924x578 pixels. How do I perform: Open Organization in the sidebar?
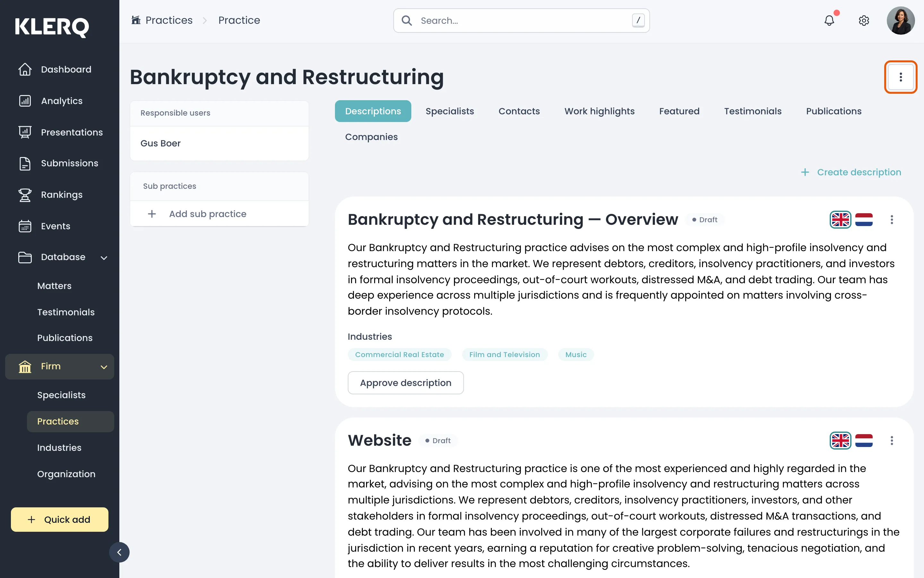point(66,474)
